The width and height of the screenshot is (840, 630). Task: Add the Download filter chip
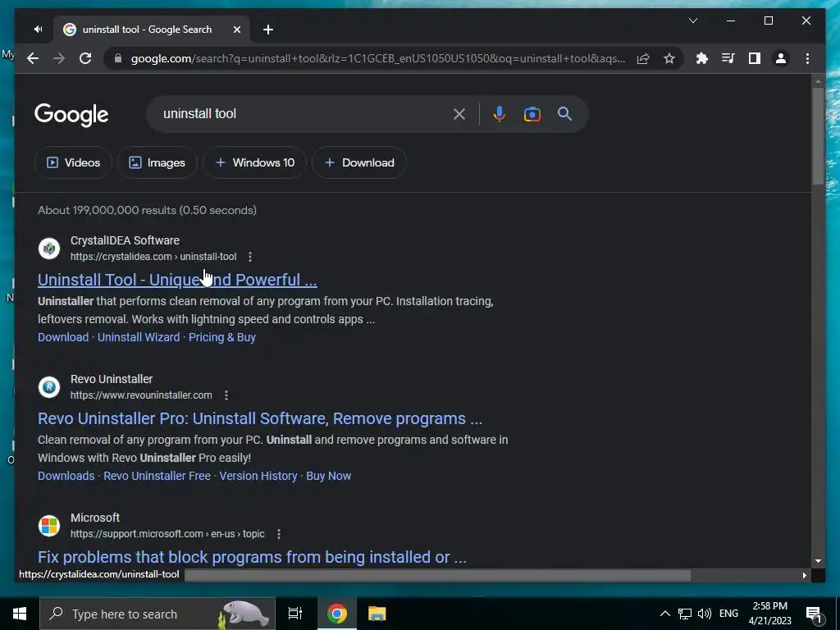[x=359, y=163]
